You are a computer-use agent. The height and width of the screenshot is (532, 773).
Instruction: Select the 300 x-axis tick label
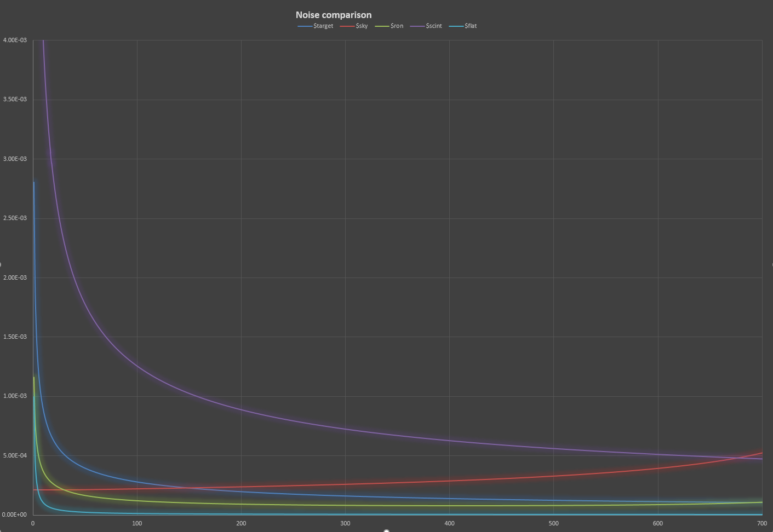click(x=345, y=523)
